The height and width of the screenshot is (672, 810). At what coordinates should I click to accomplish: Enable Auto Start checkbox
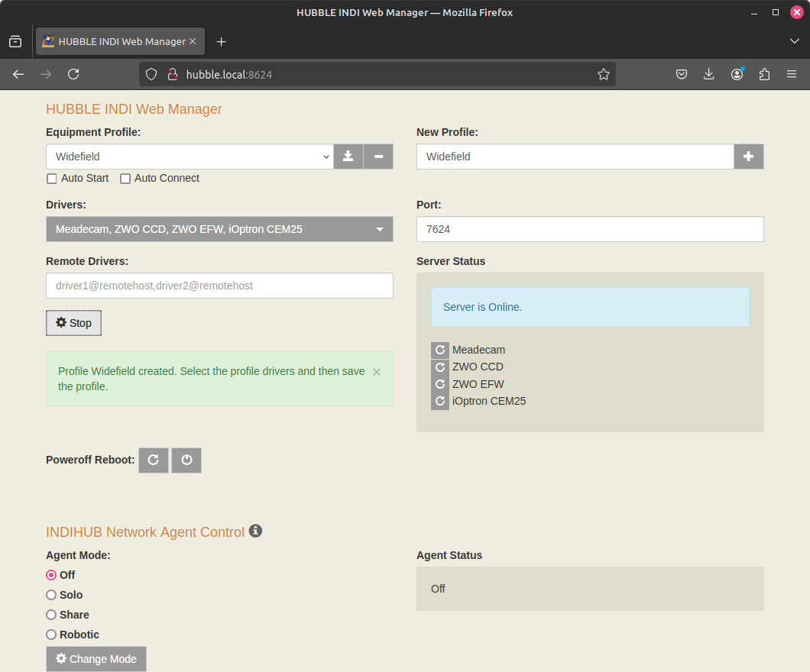(52, 179)
